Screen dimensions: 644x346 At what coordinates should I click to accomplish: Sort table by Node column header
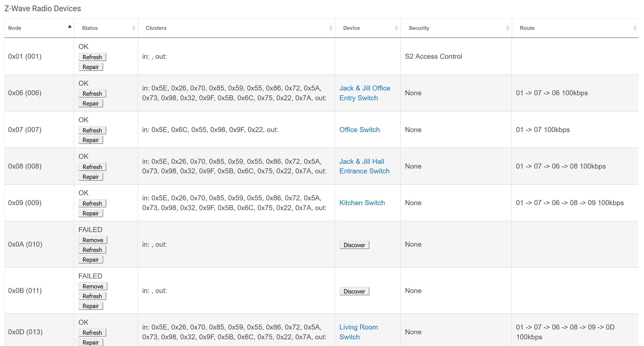pyautogui.click(x=39, y=28)
